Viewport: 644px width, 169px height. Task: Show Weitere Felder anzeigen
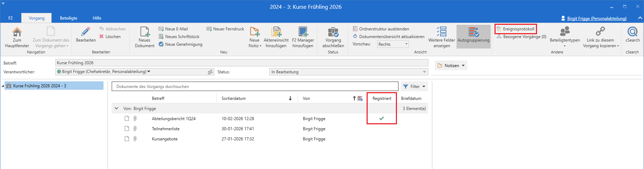point(442,32)
